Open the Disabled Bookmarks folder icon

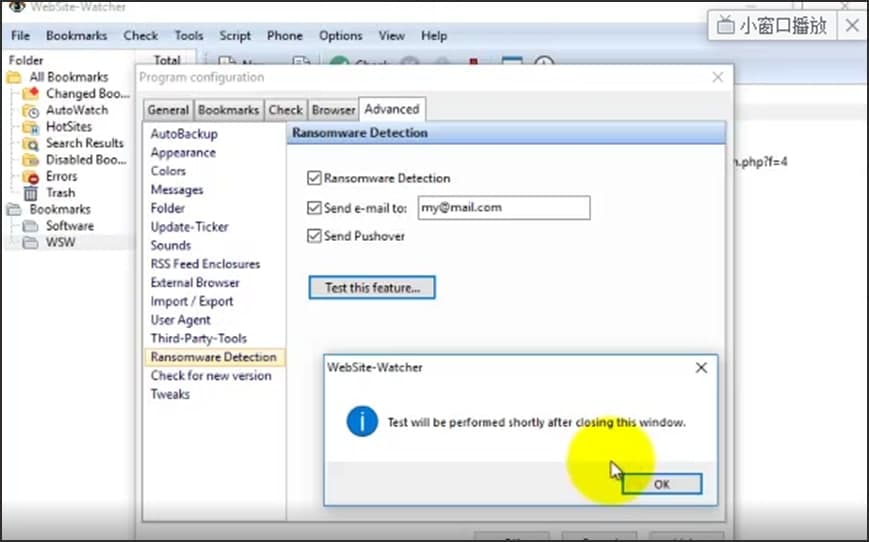pyautogui.click(x=30, y=160)
